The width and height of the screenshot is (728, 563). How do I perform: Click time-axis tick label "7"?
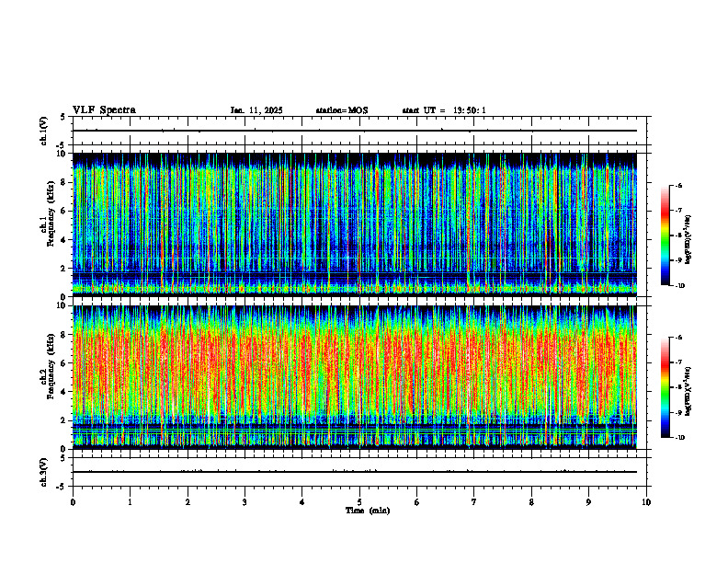click(474, 502)
